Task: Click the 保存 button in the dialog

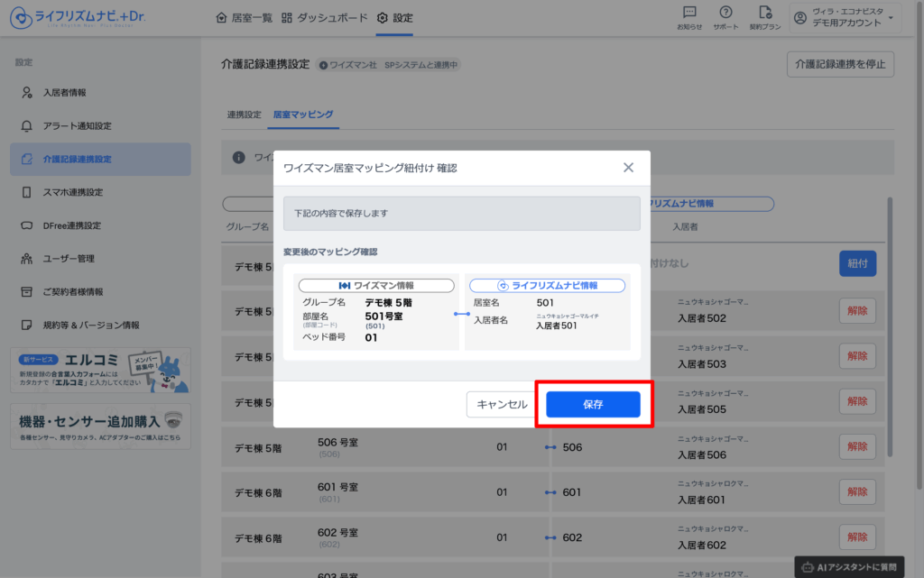Action: point(593,405)
